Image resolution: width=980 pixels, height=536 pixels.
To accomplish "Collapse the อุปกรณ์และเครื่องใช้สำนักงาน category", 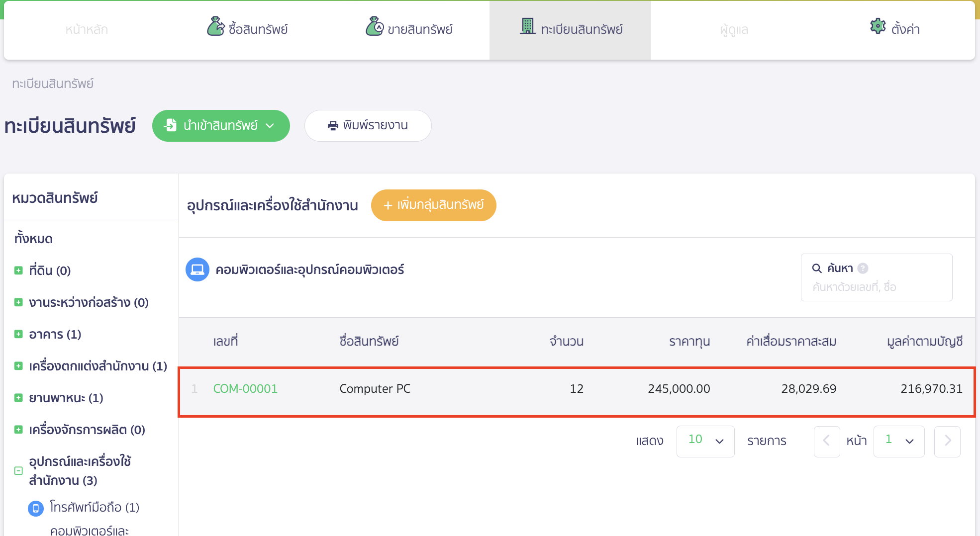I will click(18, 470).
